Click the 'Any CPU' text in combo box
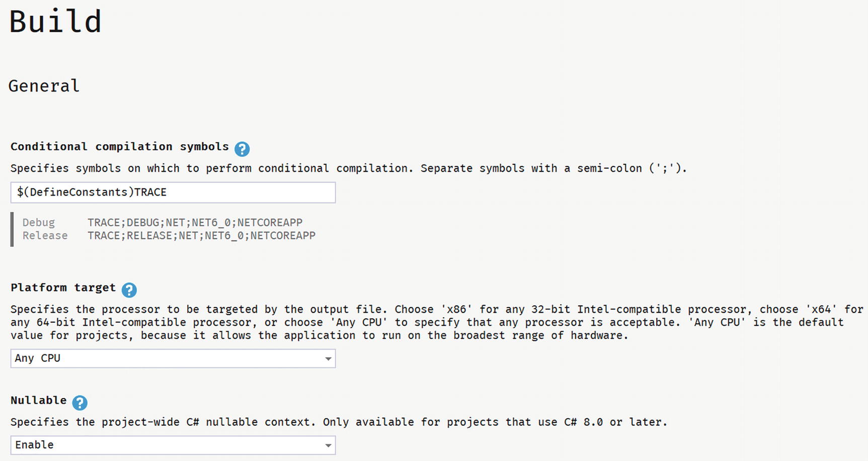Screen dimensions: 868x461 click(x=38, y=358)
